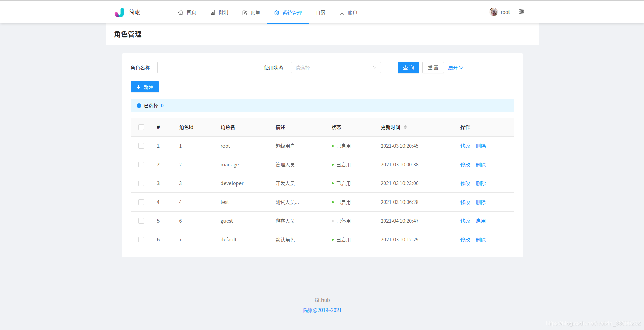Click the 2021-04 10:20:47 timestamp cell
Image resolution: width=644 pixels, height=330 pixels.
400,221
